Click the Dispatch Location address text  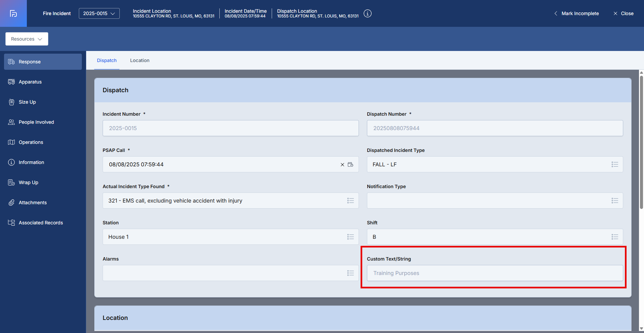point(318,16)
